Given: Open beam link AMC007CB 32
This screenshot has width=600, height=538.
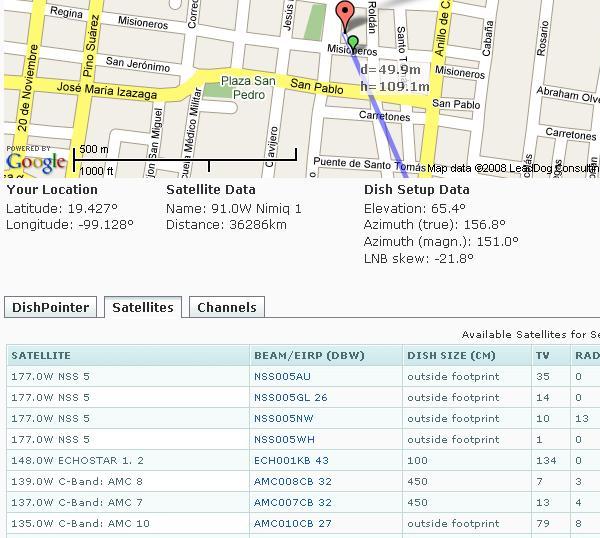Looking at the screenshot, I should tap(293, 502).
